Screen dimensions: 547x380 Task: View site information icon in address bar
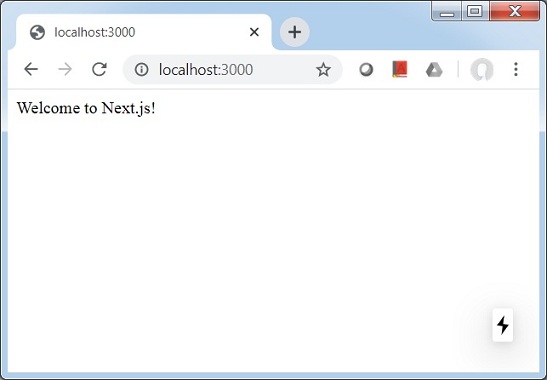pyautogui.click(x=141, y=69)
